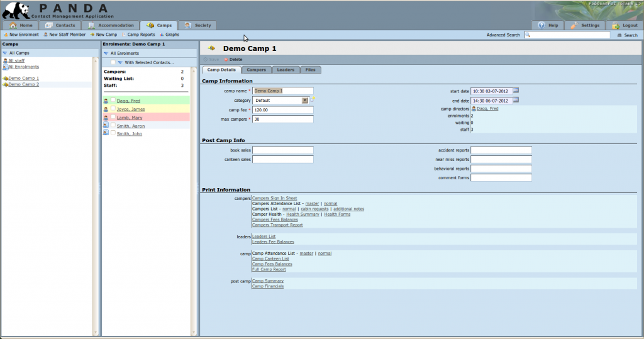Expand the All Camps filter menu
The image size is (644, 339).
(x=5, y=53)
